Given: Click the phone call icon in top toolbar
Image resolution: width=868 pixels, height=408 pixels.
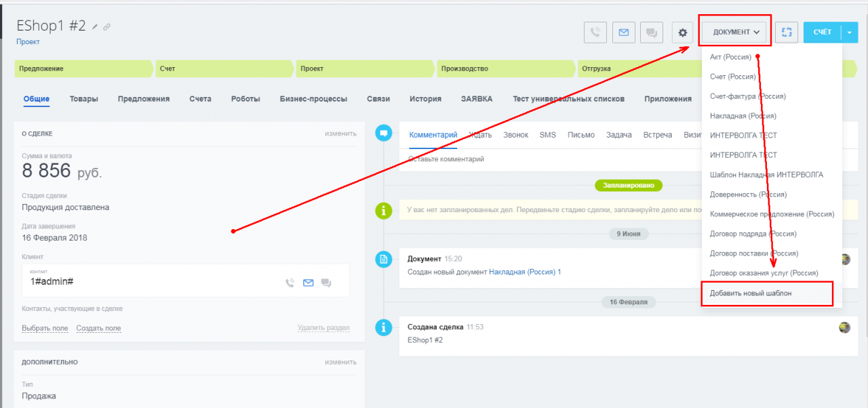Looking at the screenshot, I should point(595,32).
